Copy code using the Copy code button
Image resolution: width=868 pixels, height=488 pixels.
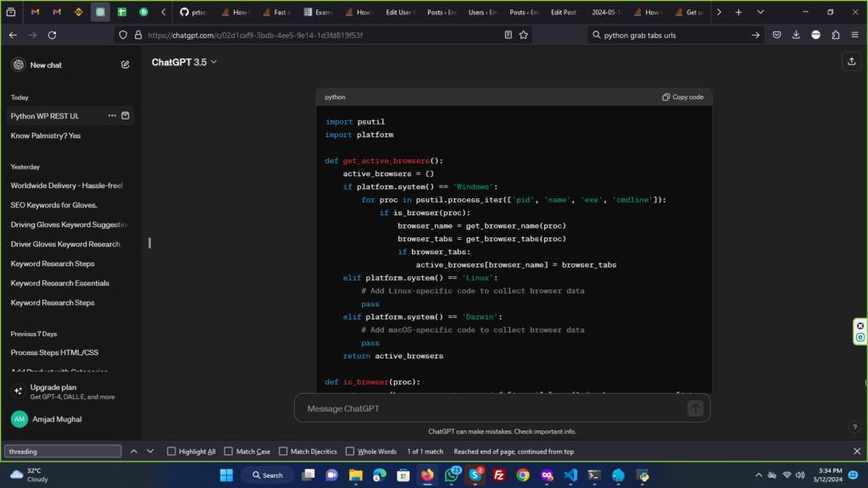pos(682,97)
